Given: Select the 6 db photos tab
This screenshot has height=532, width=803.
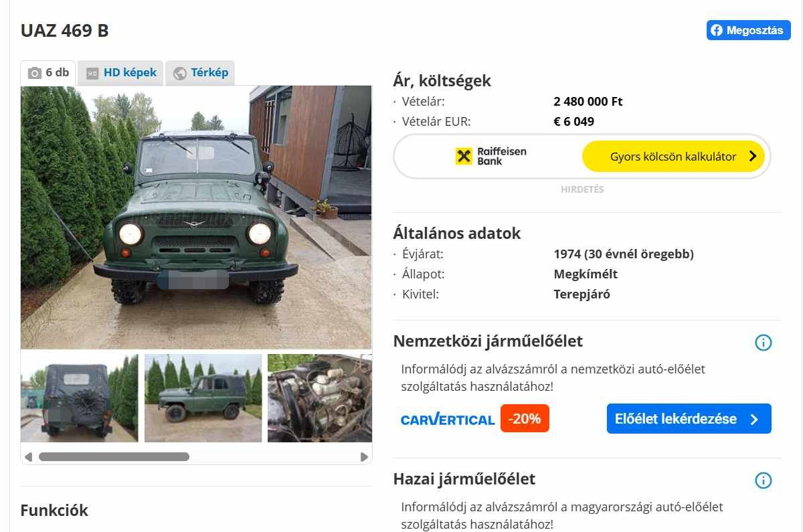Looking at the screenshot, I should (x=48, y=73).
